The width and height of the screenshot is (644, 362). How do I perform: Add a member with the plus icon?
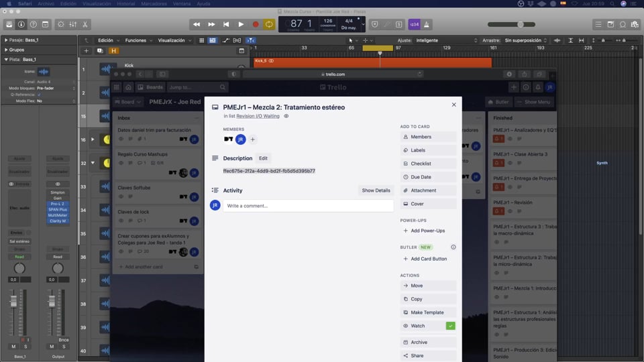pos(253,139)
